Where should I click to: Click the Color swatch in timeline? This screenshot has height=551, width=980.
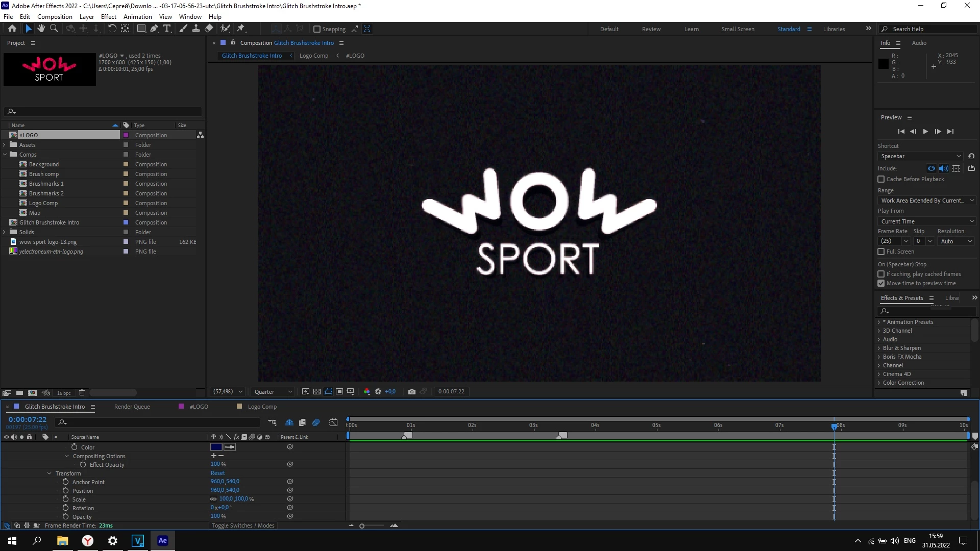click(216, 447)
